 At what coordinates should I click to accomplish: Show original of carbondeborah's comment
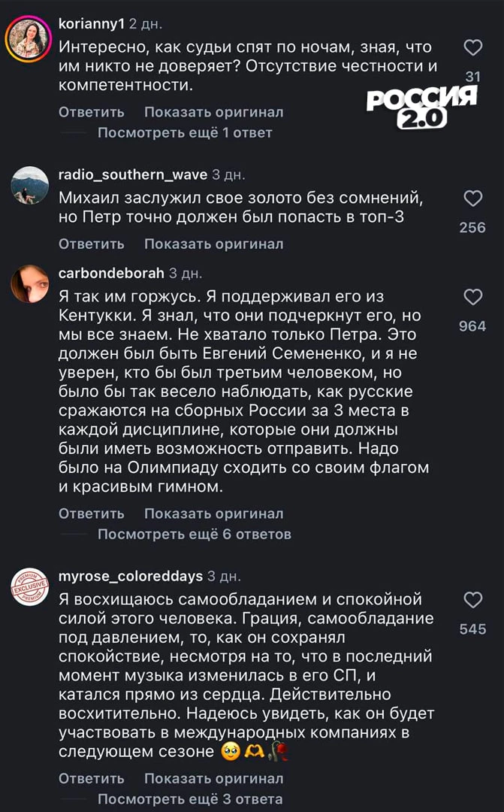(x=213, y=514)
